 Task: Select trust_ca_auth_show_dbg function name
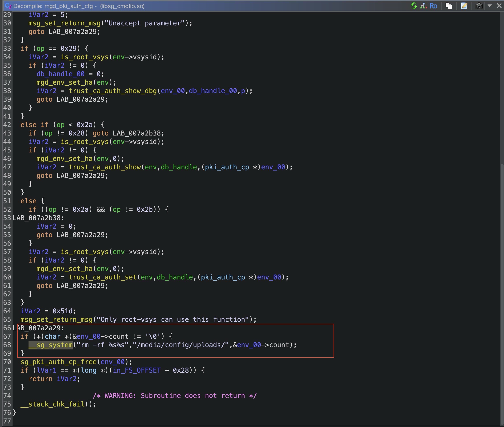(113, 91)
